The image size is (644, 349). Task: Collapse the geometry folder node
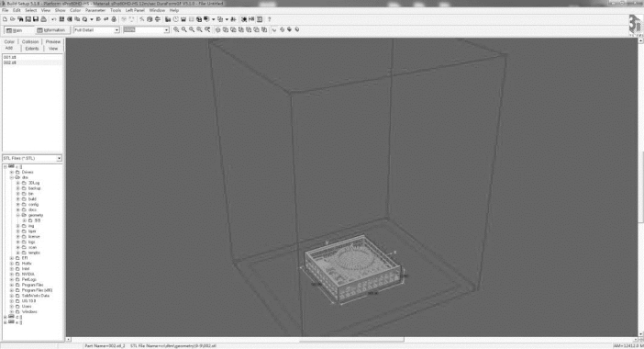(x=18, y=216)
